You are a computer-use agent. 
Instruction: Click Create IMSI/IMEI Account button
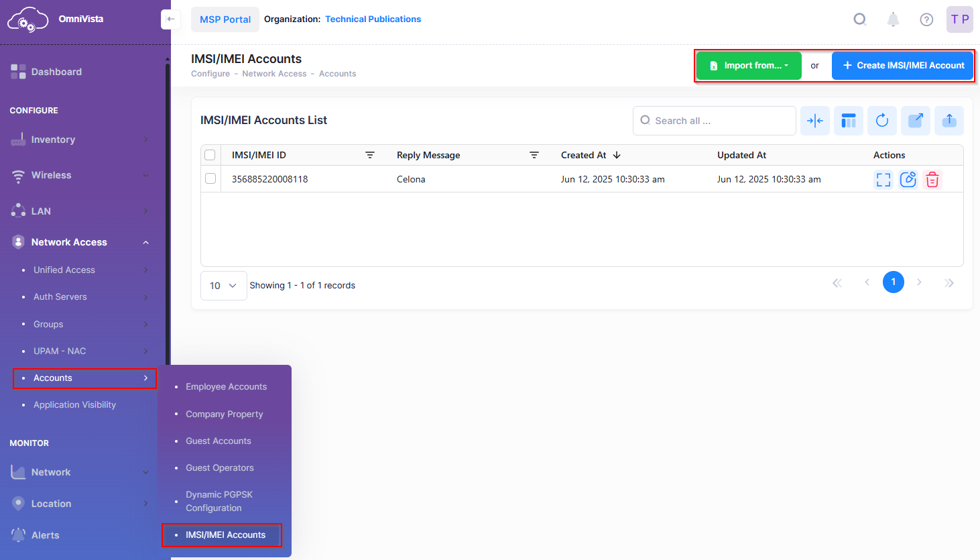pos(902,66)
